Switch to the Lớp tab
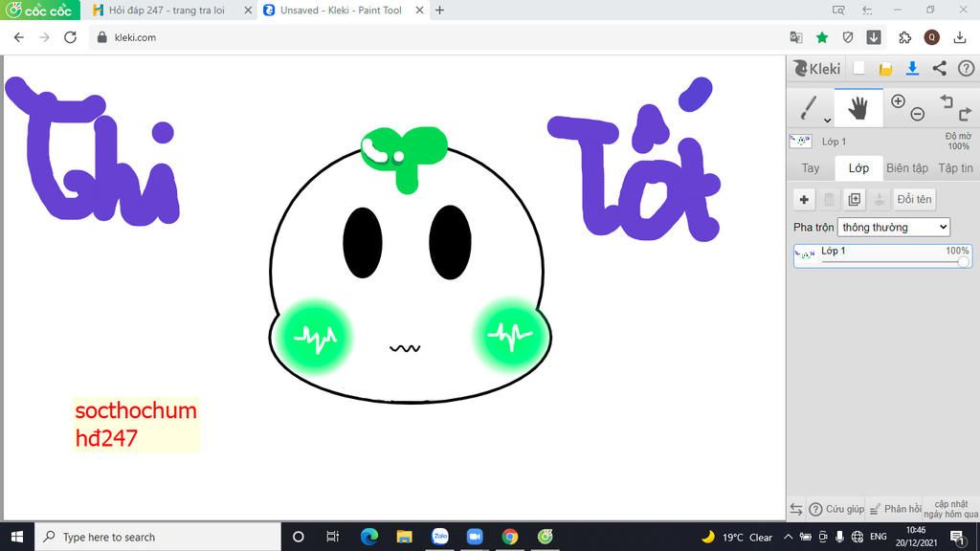The image size is (980, 551). 858,168
